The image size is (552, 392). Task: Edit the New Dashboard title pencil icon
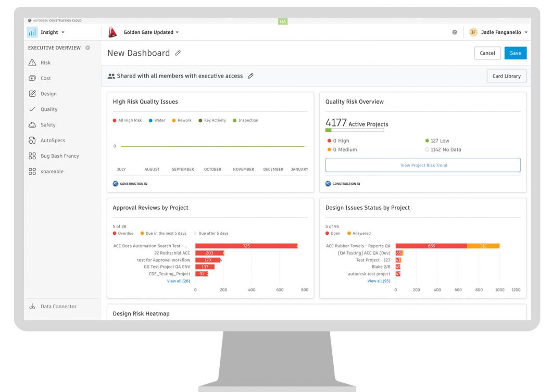click(178, 53)
